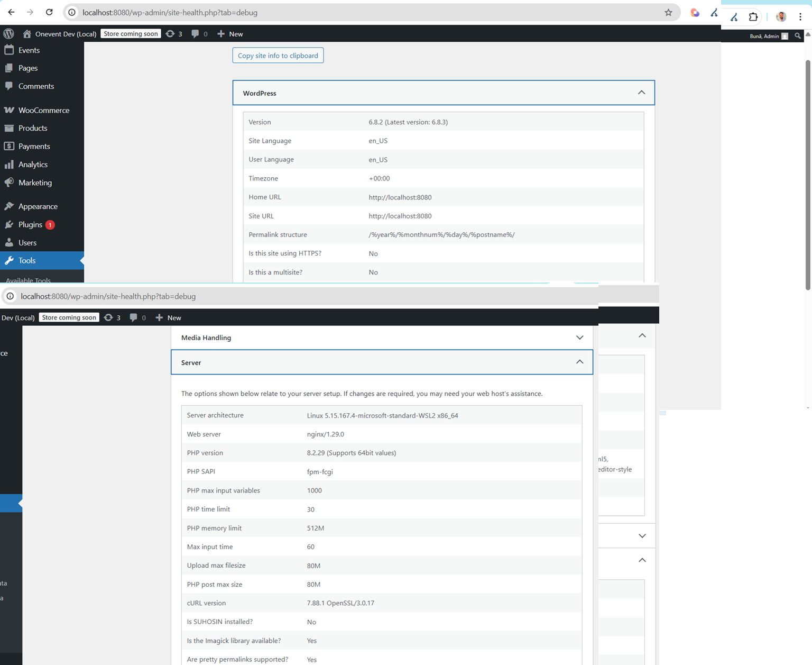The height and width of the screenshot is (665, 812).
Task: Open WooCommerce in the sidebar menu
Action: (x=43, y=110)
